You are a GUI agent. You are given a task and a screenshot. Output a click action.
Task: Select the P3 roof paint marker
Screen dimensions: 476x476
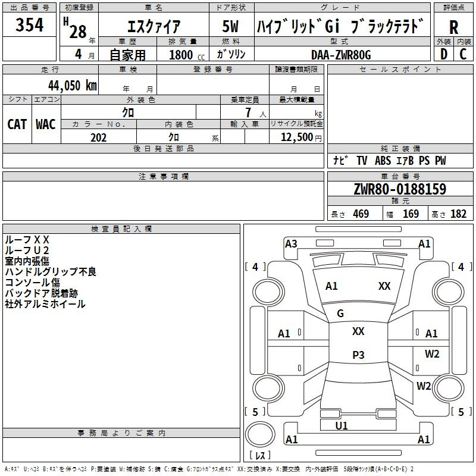pyautogui.click(x=358, y=355)
